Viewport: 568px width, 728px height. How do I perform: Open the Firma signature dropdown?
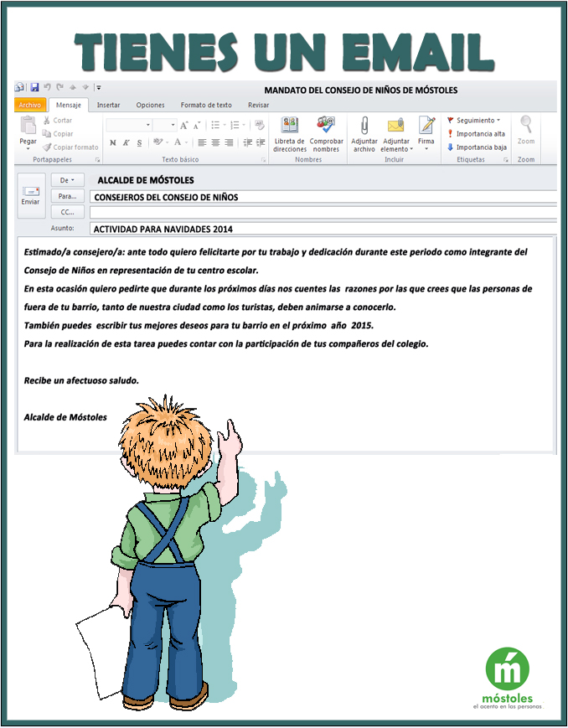click(426, 134)
